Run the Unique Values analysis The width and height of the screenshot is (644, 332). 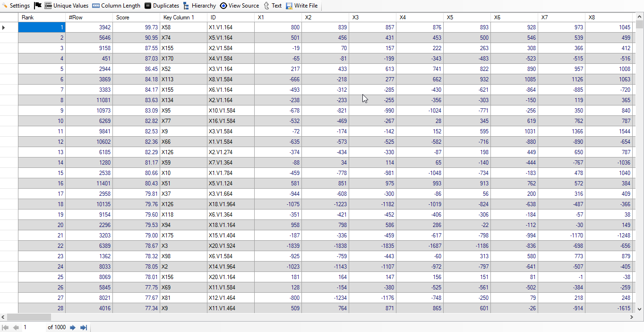tap(66, 6)
